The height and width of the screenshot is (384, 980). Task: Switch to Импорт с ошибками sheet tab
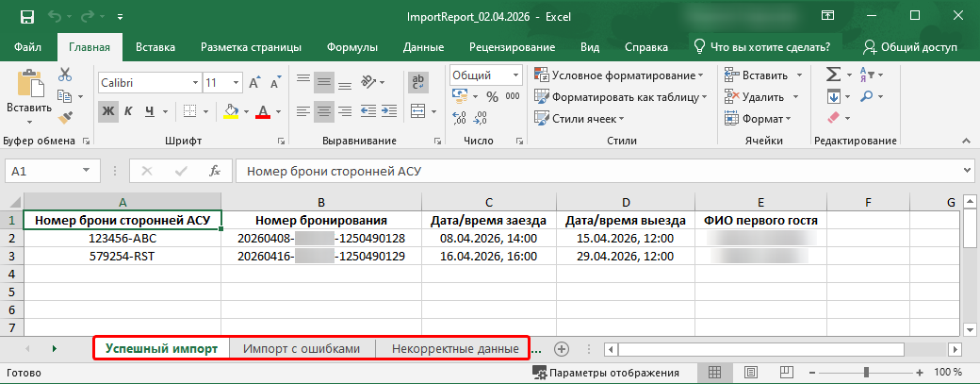(x=302, y=349)
